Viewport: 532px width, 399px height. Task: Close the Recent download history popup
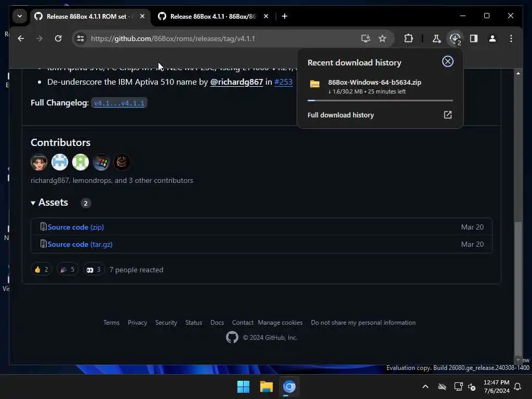pos(447,61)
